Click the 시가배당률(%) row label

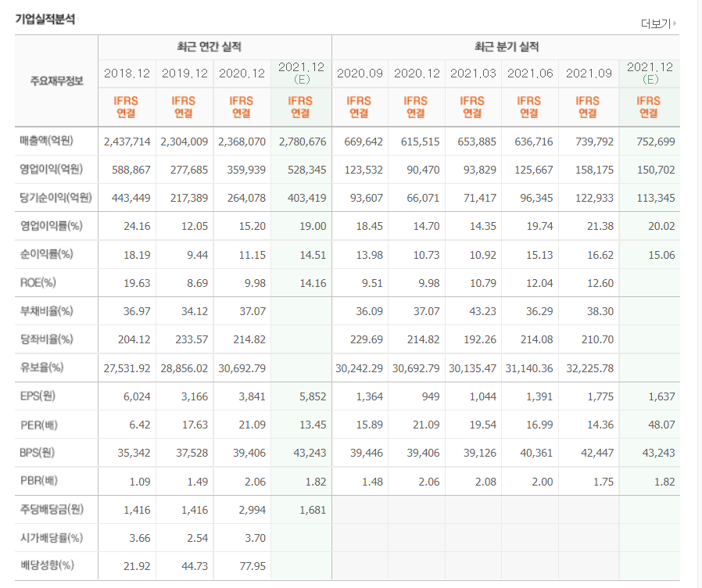(52, 537)
